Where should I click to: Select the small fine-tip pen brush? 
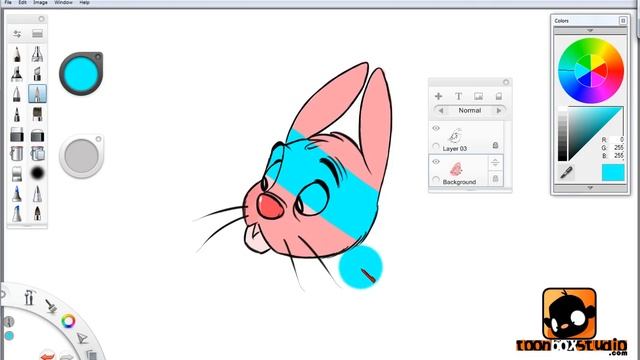click(x=17, y=114)
